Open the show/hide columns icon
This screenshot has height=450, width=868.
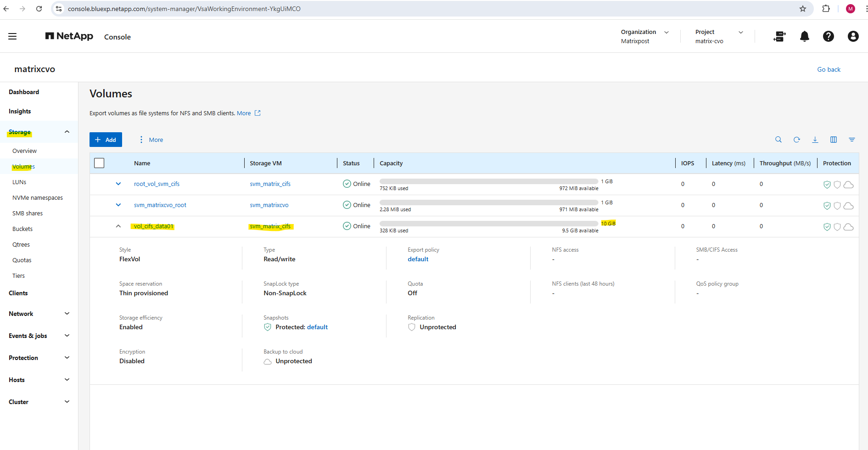pos(833,140)
